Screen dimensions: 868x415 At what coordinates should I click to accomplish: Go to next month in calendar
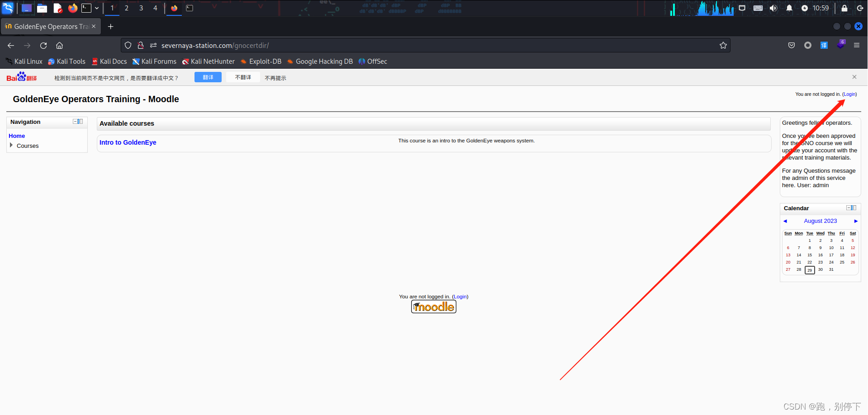coord(856,221)
